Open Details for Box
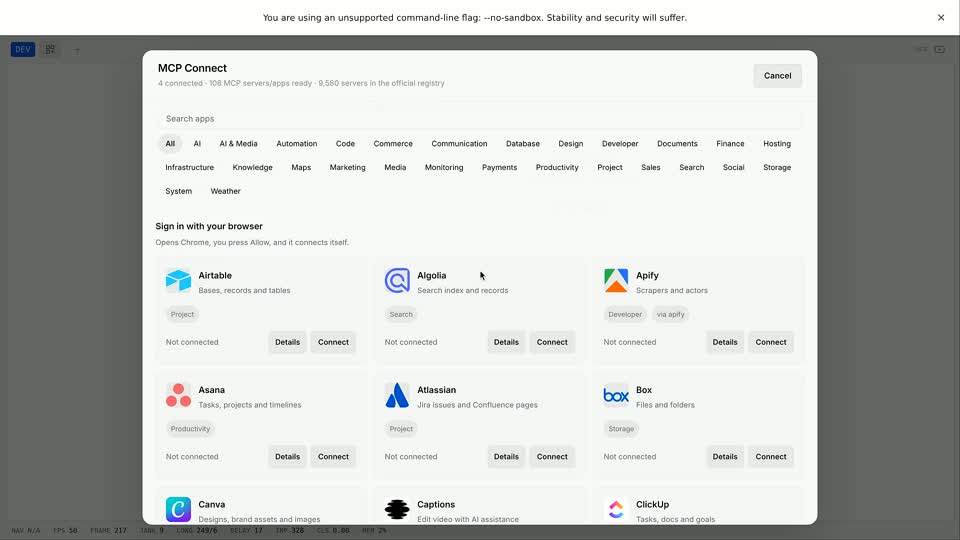This screenshot has width=960, height=540. click(725, 457)
